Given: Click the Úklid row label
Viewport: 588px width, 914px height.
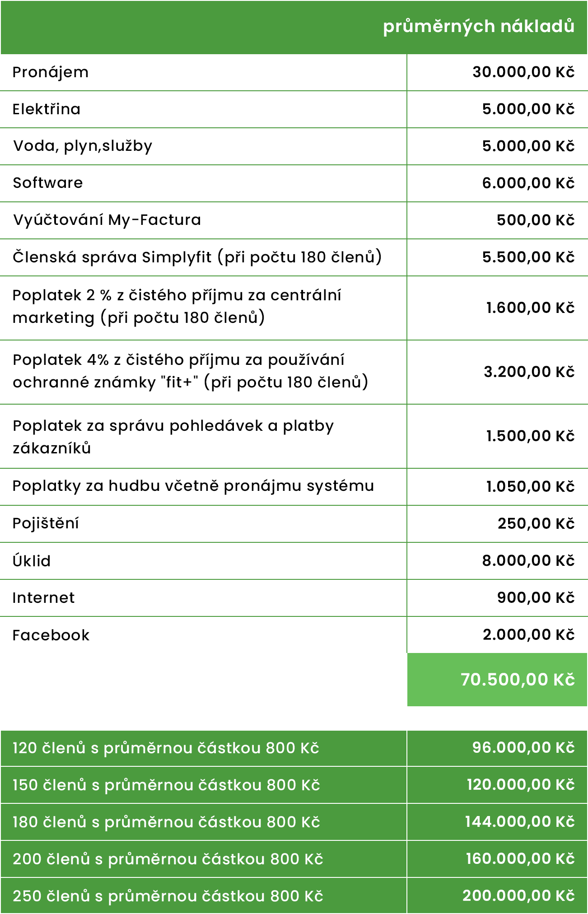Looking at the screenshot, I should pos(32,560).
